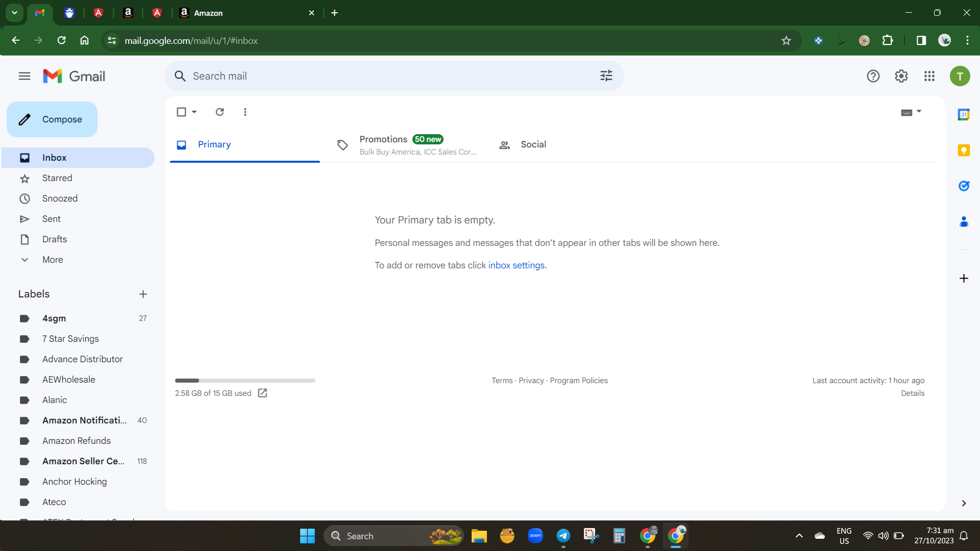Open the Windows Start menu
This screenshot has width=980, height=551.
tap(307, 536)
